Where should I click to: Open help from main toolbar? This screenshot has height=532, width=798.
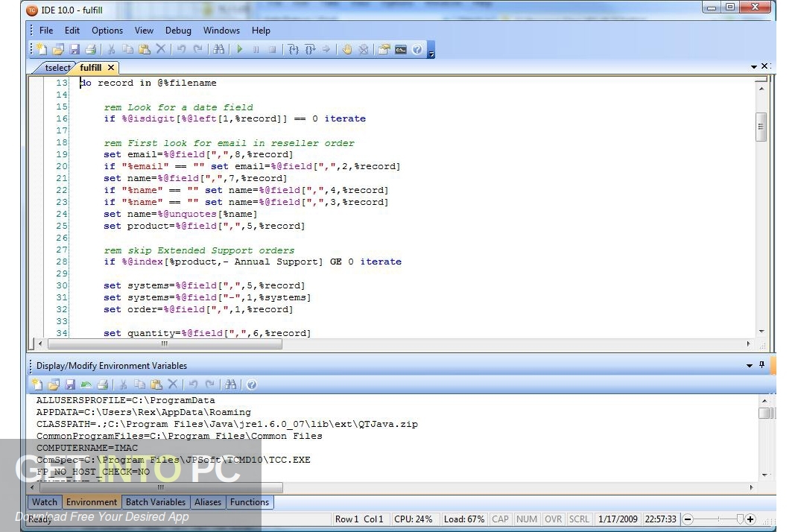[417, 49]
